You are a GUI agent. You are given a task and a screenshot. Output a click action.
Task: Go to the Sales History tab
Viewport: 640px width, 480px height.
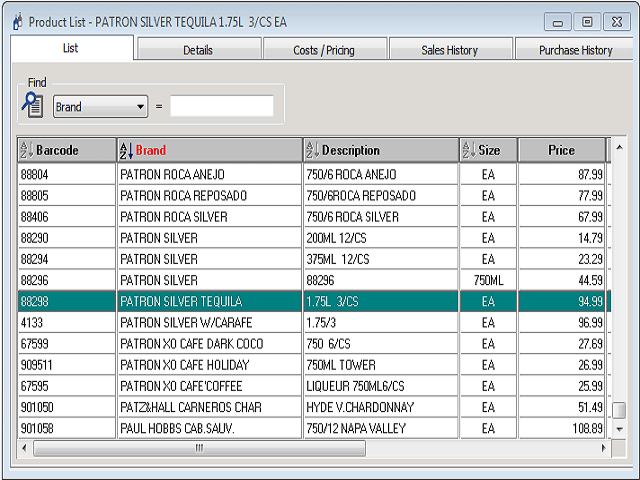pos(449,50)
